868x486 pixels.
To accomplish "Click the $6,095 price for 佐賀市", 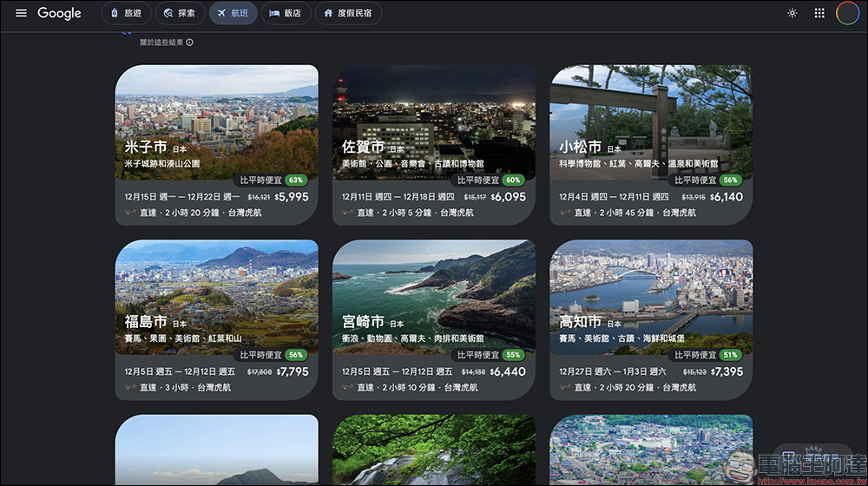I will (x=508, y=197).
